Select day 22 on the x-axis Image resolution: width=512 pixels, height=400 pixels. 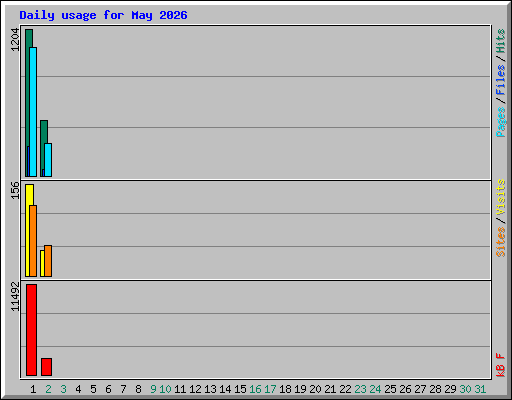coord(345,389)
